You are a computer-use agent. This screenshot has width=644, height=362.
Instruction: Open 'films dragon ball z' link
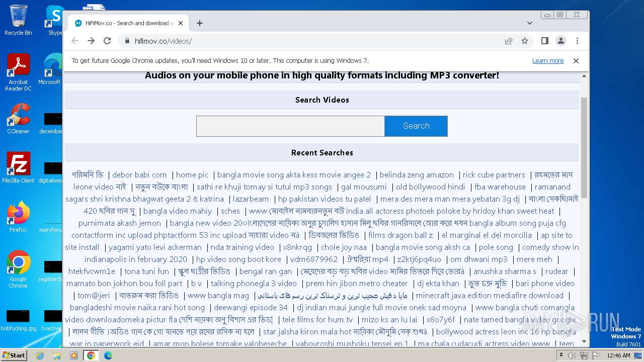(x=400, y=235)
